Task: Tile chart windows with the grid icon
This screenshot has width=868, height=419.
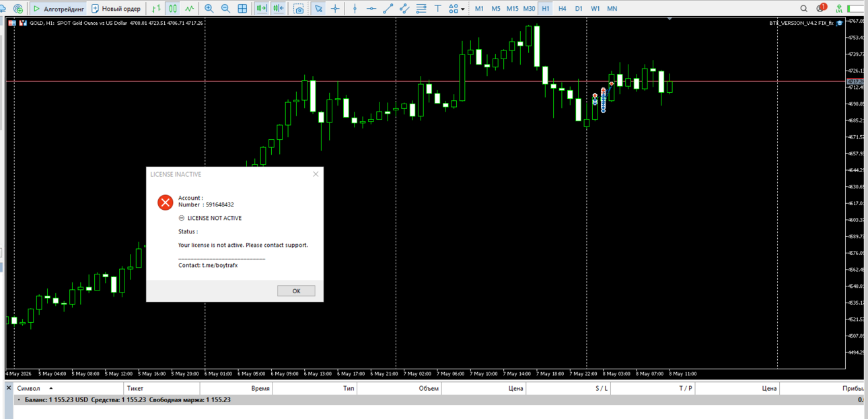Action: tap(243, 9)
